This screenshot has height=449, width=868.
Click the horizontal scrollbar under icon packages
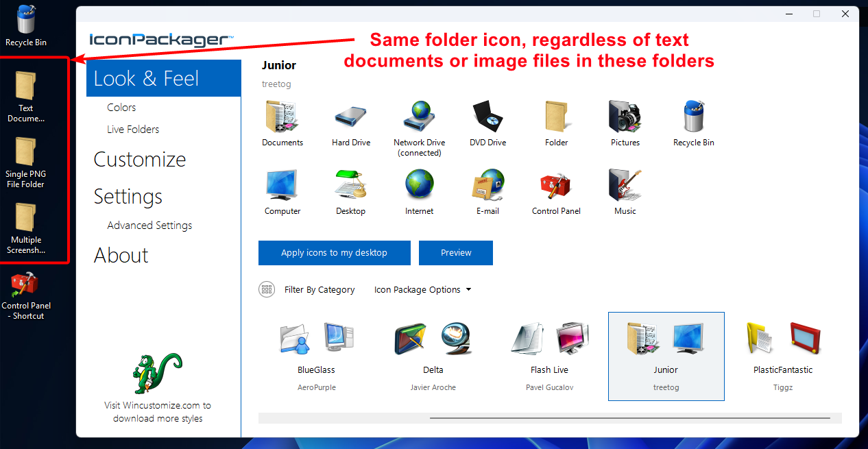point(629,417)
